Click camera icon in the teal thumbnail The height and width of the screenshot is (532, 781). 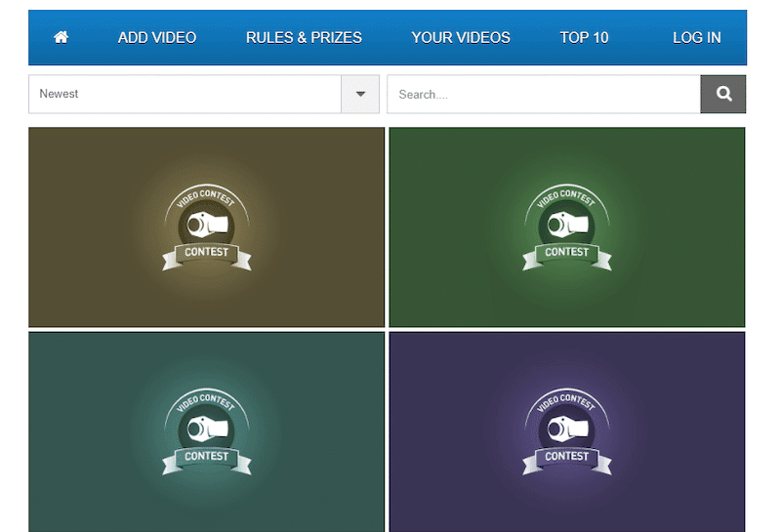click(x=207, y=430)
